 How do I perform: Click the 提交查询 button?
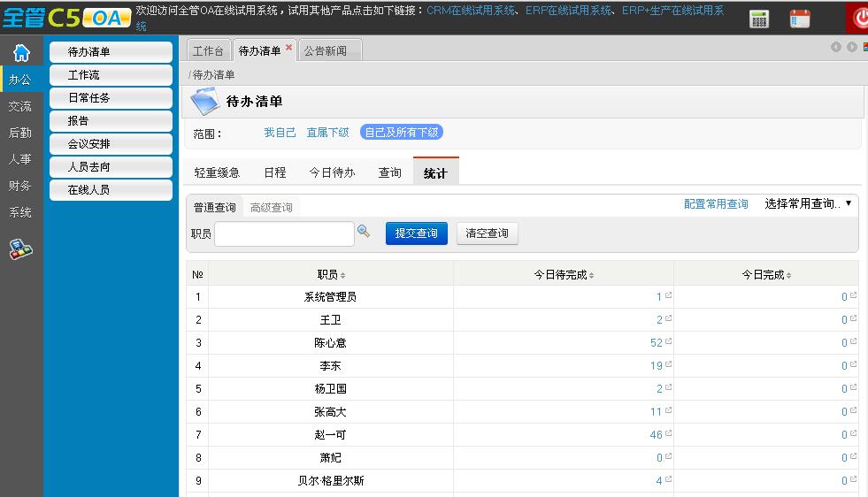(x=416, y=233)
